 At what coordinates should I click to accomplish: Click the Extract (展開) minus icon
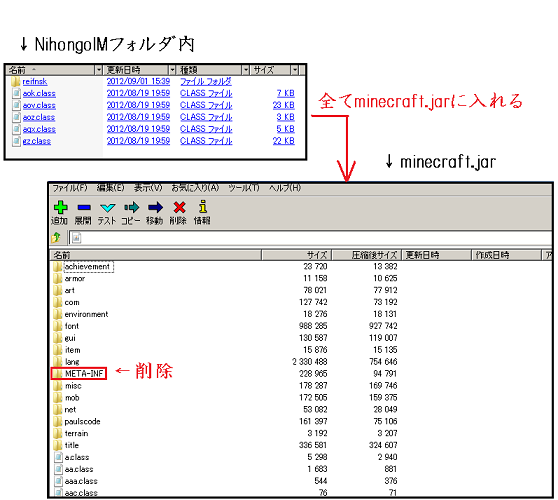pyautogui.click(x=84, y=207)
